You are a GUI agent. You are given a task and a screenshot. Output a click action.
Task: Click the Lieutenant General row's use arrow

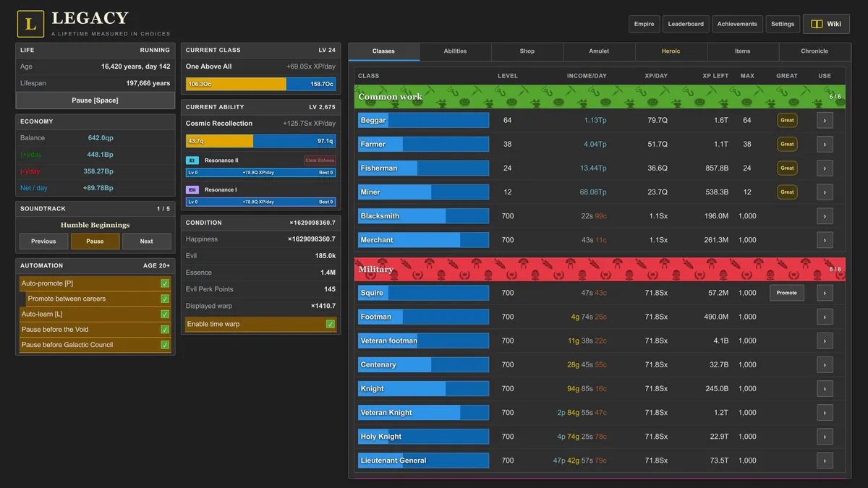(x=825, y=460)
